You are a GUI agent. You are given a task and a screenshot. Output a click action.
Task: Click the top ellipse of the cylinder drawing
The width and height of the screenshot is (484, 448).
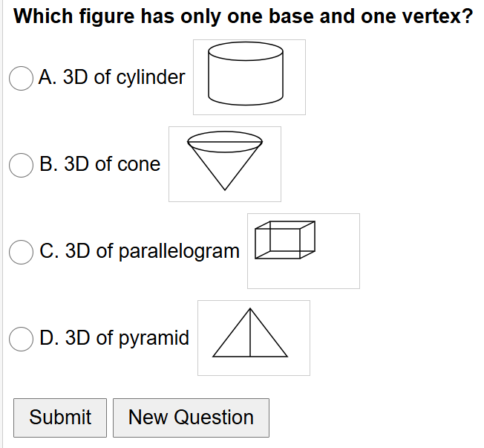(x=246, y=51)
